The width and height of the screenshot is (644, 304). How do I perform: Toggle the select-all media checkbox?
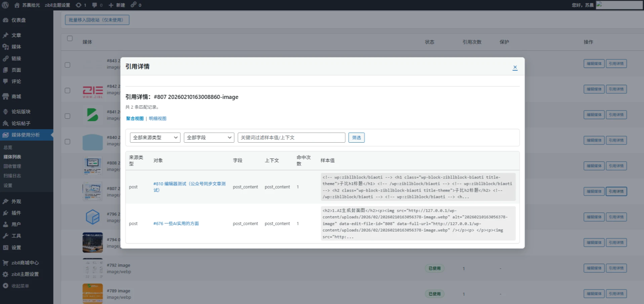[70, 38]
